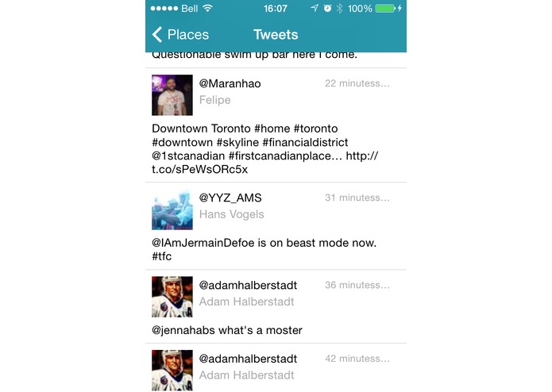Open the @Maranhao username
Screen dimensions: 552x392
click(230, 83)
